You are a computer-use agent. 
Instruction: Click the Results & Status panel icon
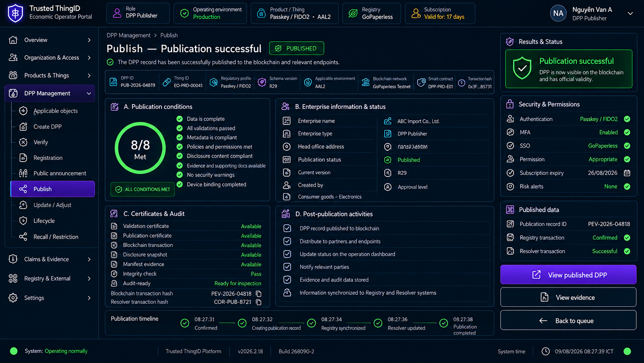click(509, 42)
